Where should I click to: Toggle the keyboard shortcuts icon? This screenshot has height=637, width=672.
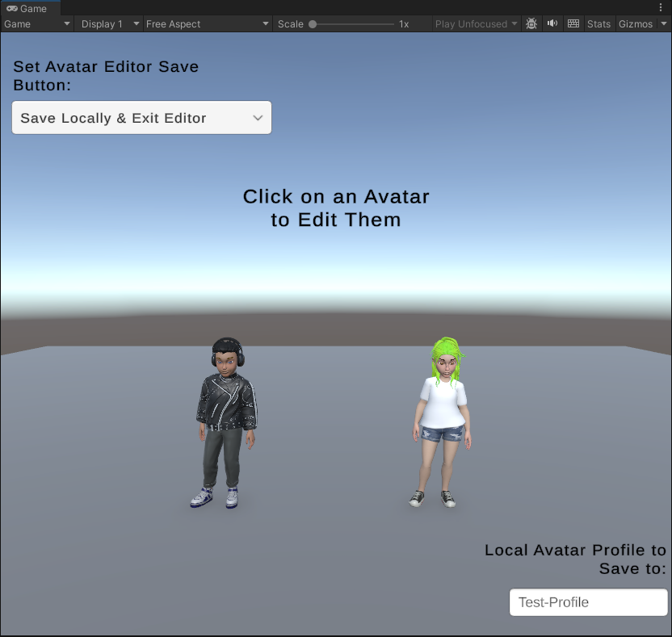click(x=573, y=24)
